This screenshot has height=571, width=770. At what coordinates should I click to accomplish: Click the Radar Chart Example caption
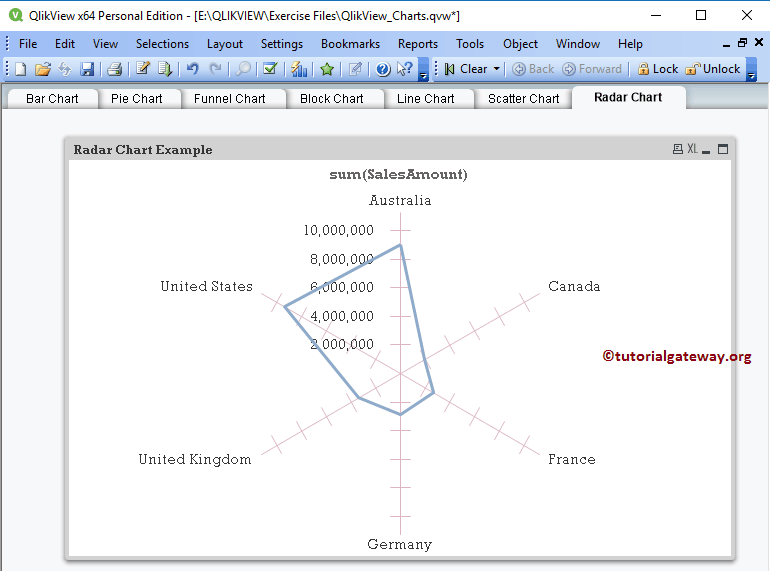(143, 150)
